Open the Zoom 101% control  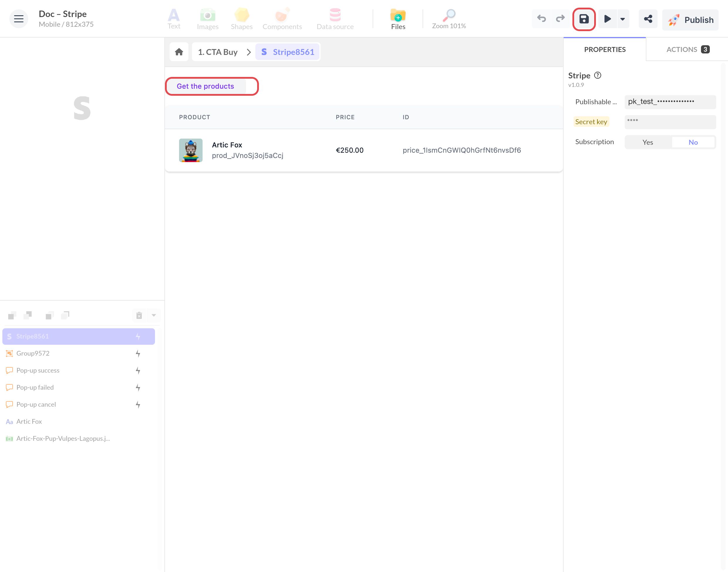point(449,19)
